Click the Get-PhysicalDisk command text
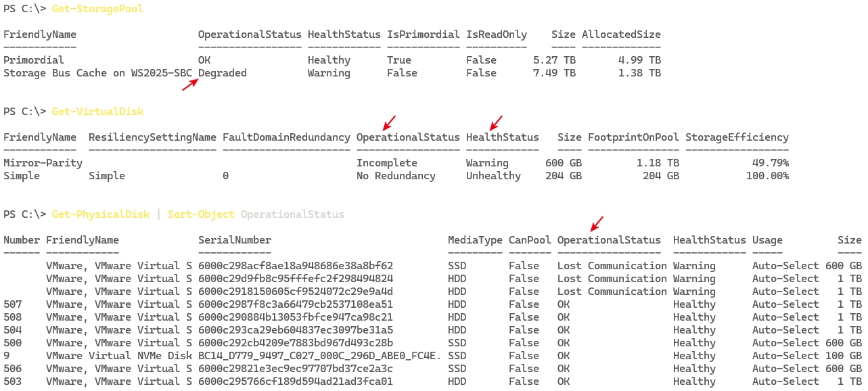Screen dimensions: 868x391 (x=101, y=214)
